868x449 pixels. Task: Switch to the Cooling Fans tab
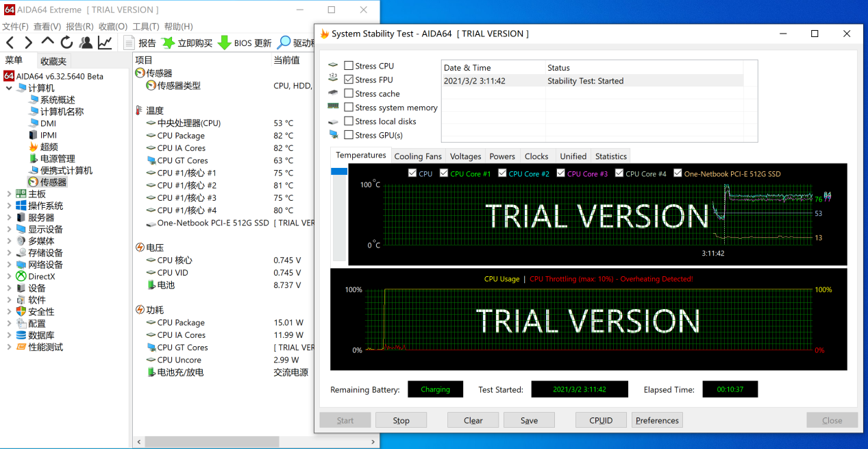pyautogui.click(x=418, y=156)
